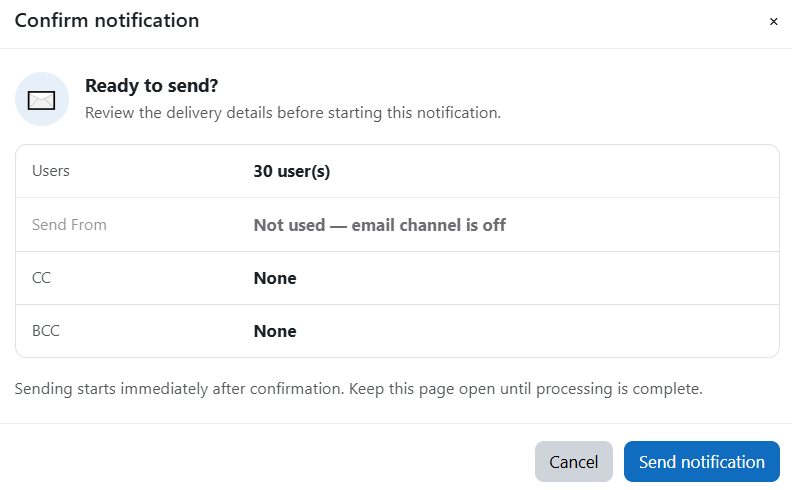
Task: Click the 30 user(s) recipient count
Action: pos(291,171)
